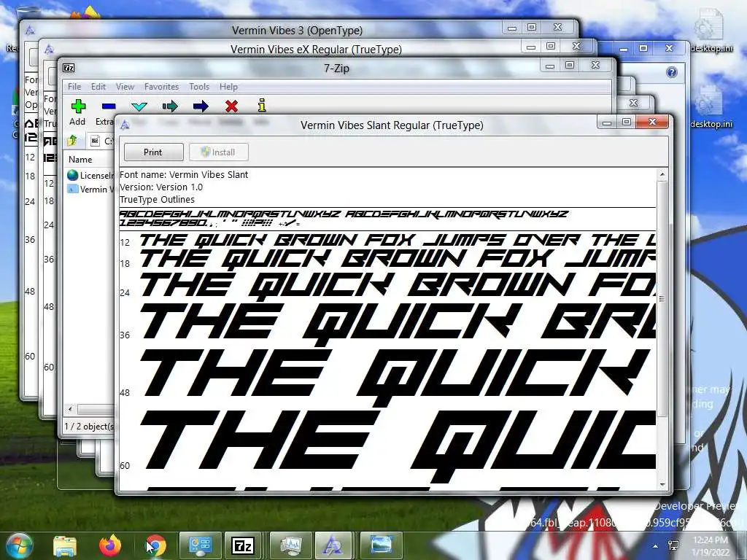Click the teal Test checkmark icon in 7-Zip
747x560 pixels.
point(139,106)
